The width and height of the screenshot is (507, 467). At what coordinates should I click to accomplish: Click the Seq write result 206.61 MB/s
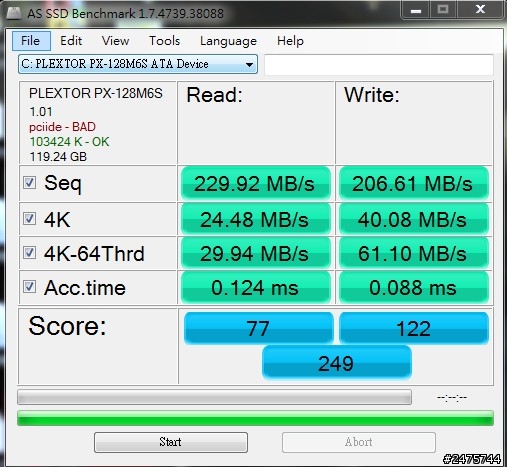[413, 183]
